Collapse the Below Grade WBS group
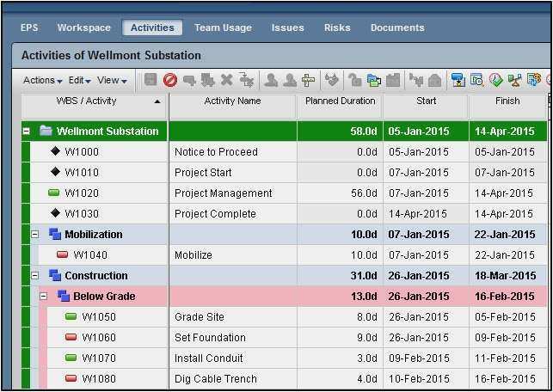 pos(44,297)
